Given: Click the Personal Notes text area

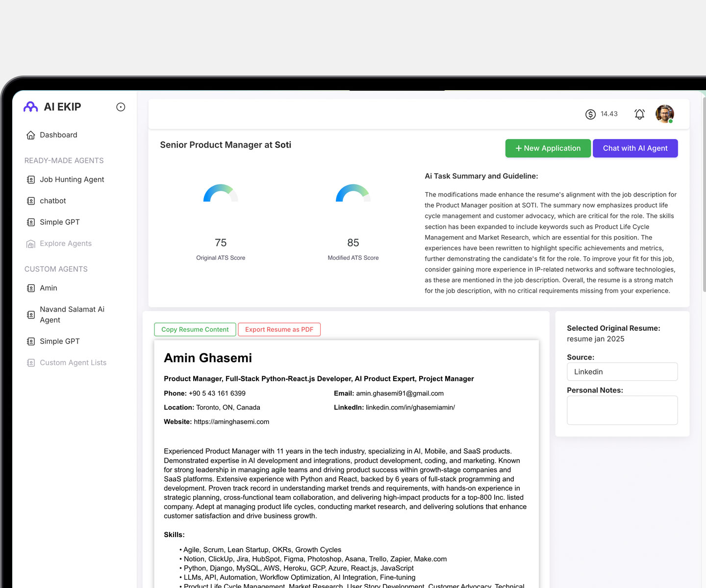Looking at the screenshot, I should (x=622, y=410).
